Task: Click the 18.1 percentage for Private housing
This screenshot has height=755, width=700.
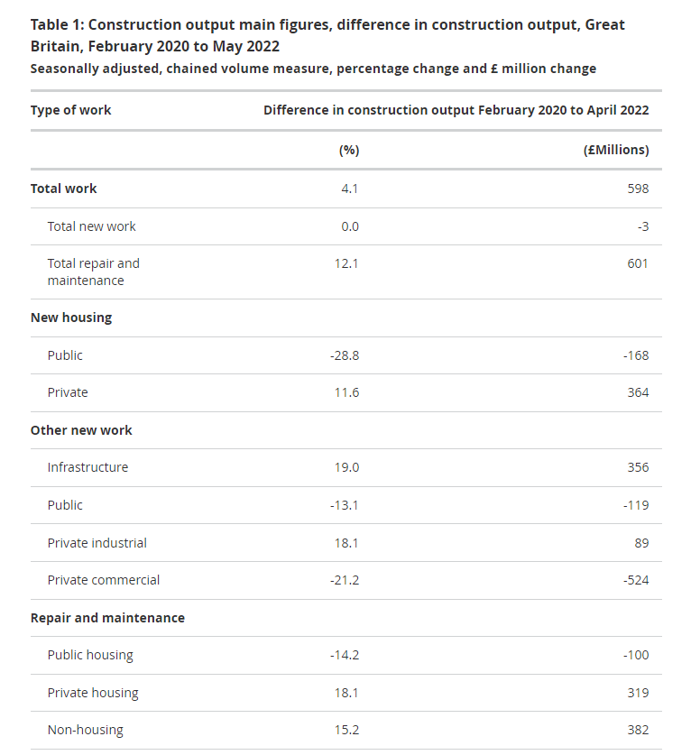Action: point(346,693)
